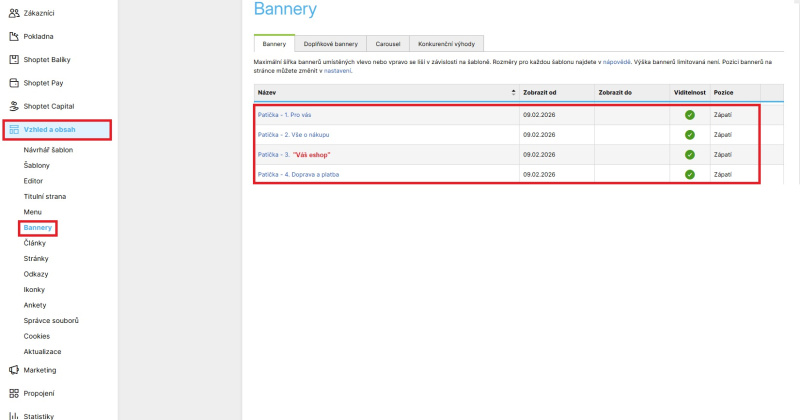Click the Bannery page heading
This screenshot has width=800, height=420.
click(285, 9)
